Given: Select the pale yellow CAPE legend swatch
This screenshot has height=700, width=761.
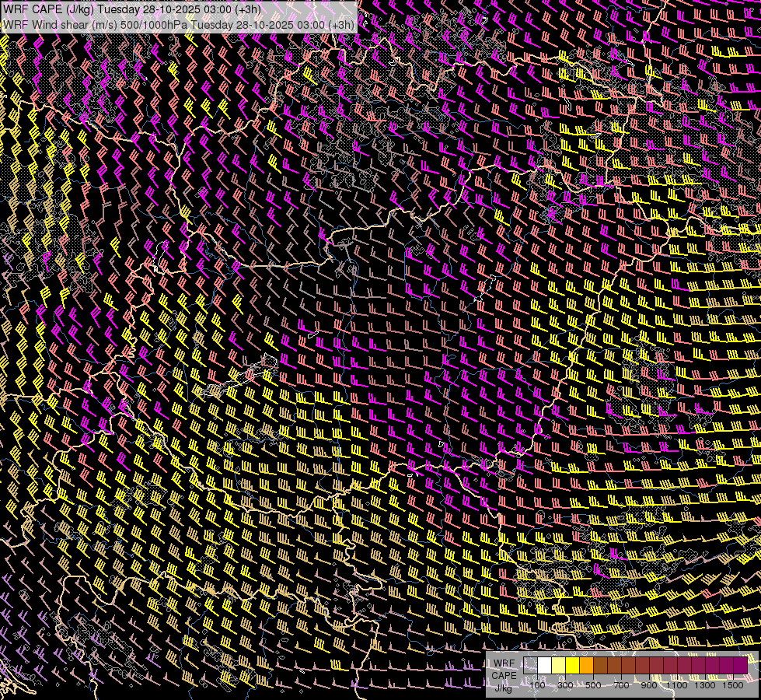Looking at the screenshot, I should 559,665.
